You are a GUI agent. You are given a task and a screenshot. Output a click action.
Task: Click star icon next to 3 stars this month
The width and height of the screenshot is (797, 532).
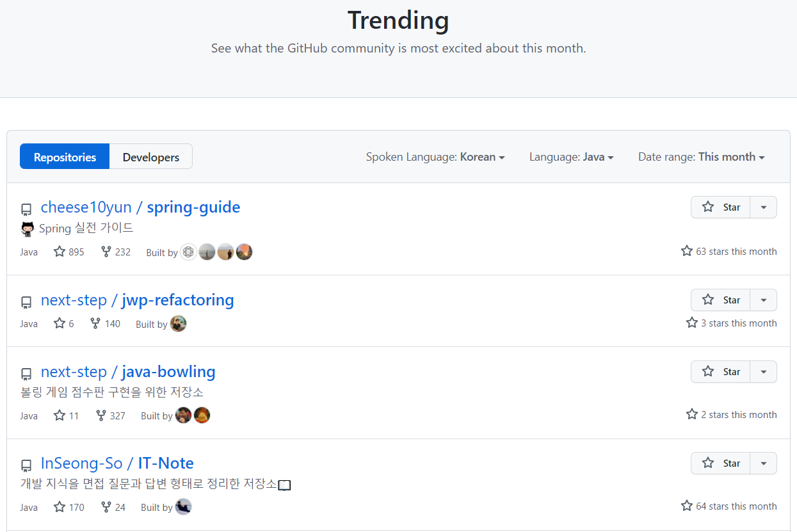pyautogui.click(x=692, y=323)
